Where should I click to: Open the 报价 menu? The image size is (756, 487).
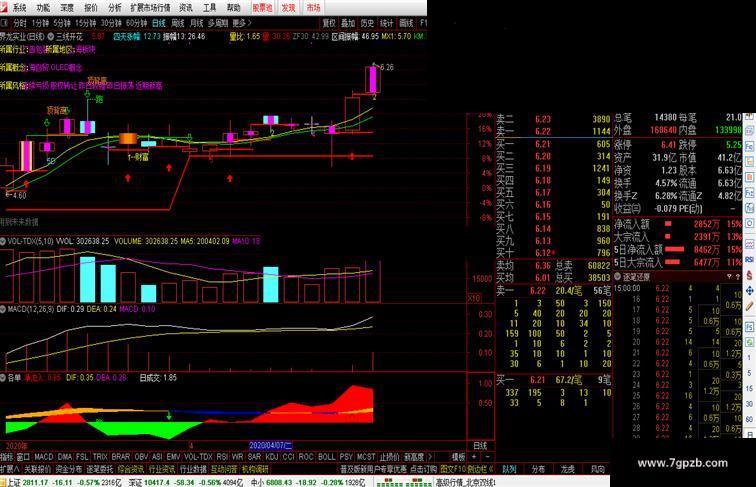[x=91, y=8]
